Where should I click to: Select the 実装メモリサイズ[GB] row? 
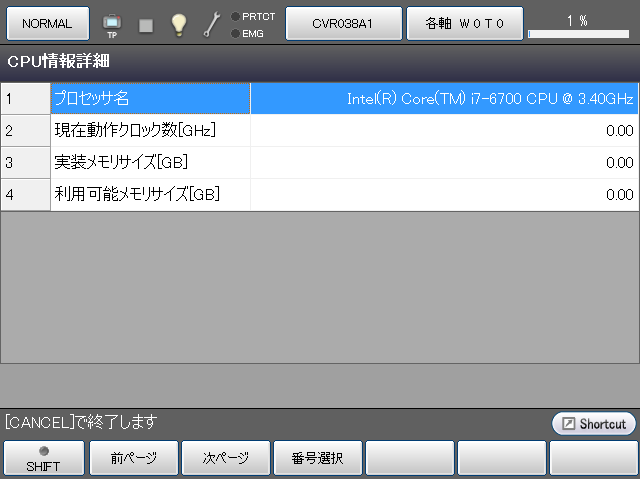(150, 163)
